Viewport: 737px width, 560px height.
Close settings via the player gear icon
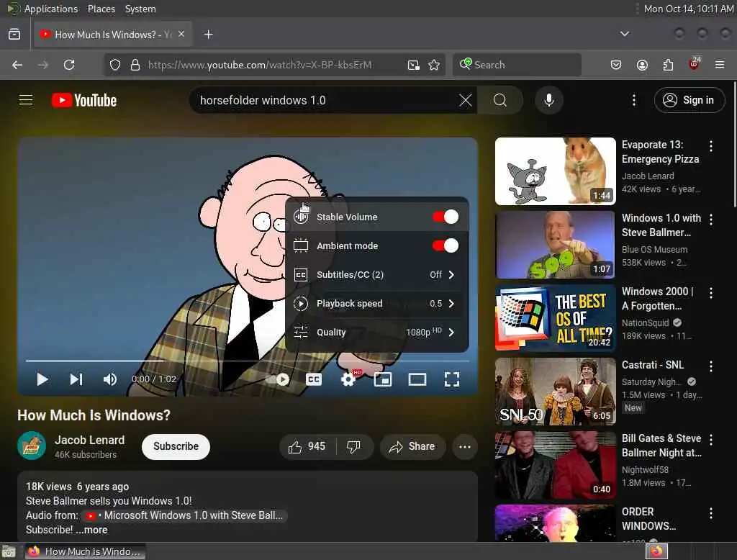pos(348,379)
